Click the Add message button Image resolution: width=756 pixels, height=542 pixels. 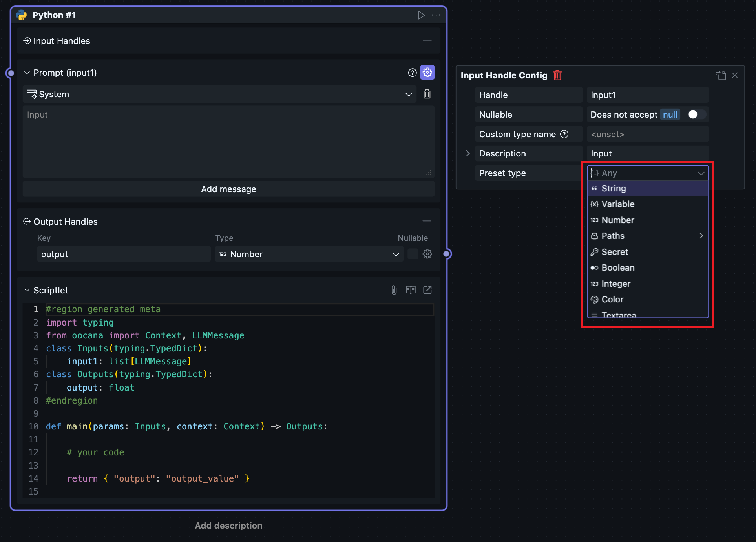[x=228, y=189]
